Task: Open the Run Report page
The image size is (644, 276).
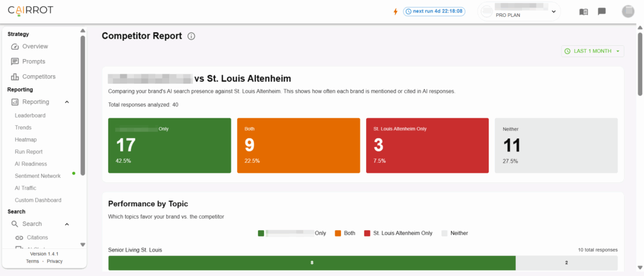Action: pos(29,152)
